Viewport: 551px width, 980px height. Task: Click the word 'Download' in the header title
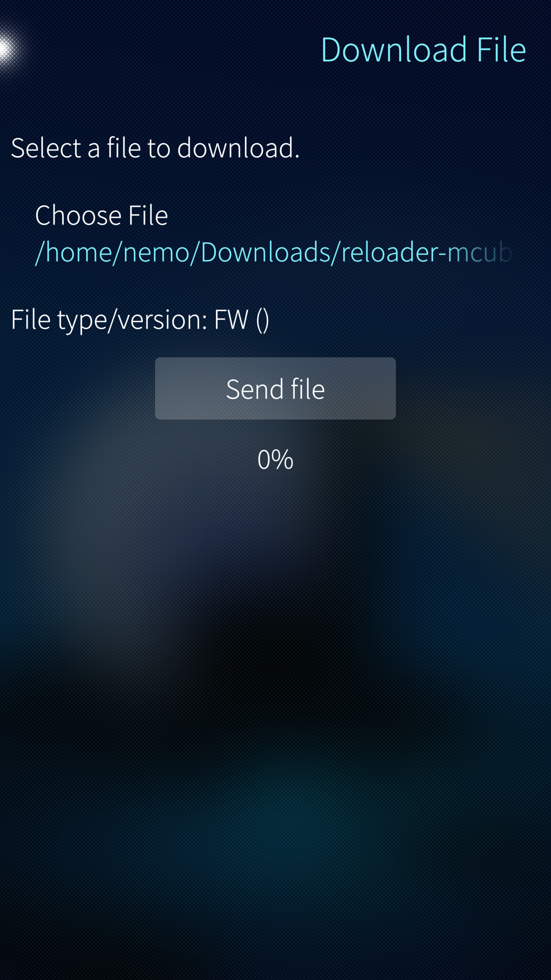[394, 50]
